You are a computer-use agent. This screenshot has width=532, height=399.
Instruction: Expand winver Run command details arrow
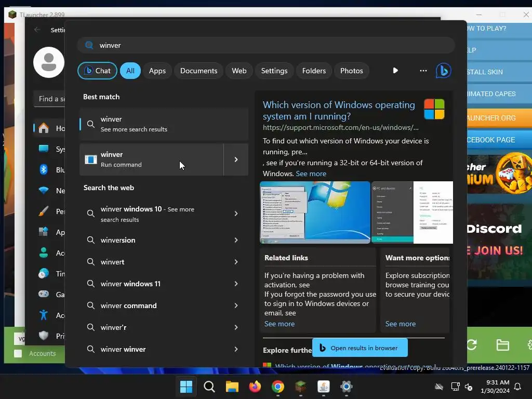click(x=236, y=159)
